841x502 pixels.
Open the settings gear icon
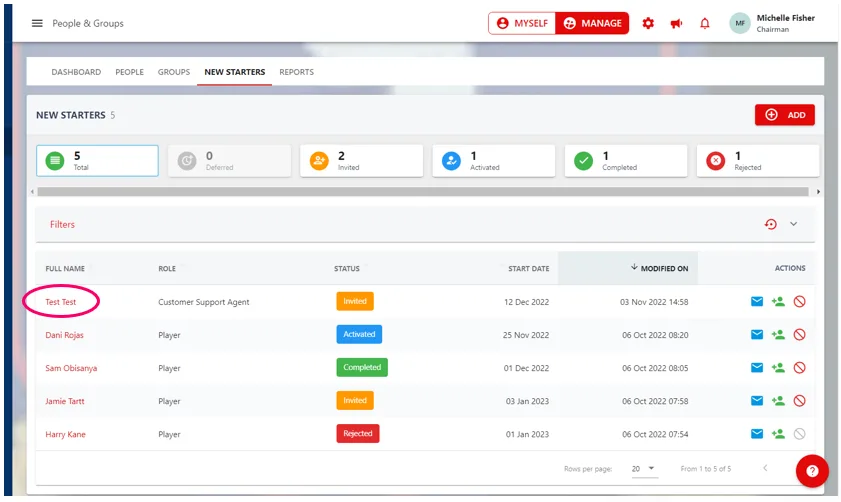648,23
